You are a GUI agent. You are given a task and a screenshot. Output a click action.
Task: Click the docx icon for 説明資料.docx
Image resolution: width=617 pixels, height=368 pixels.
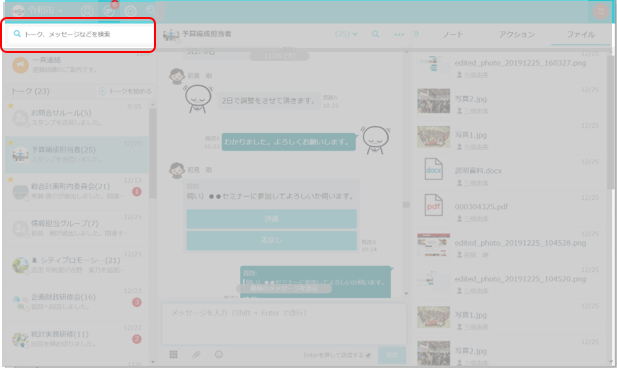click(433, 169)
